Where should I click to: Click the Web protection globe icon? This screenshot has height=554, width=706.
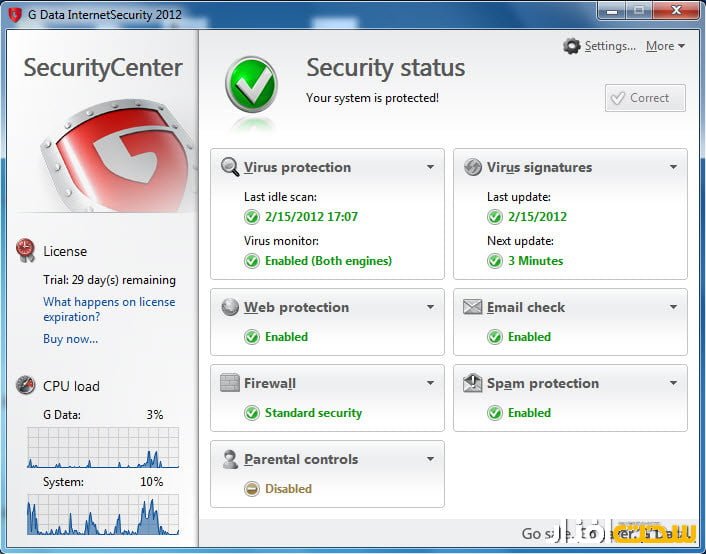[x=230, y=307]
